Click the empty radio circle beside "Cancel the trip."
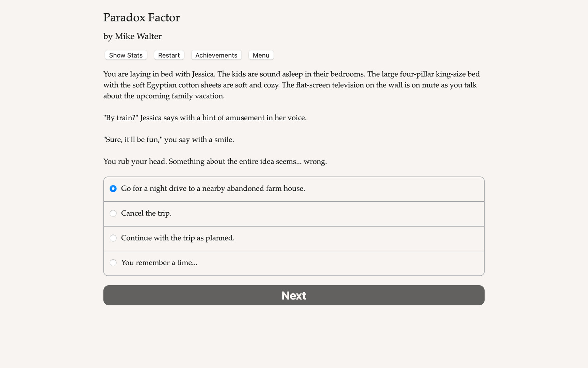588x368 pixels. [x=113, y=213]
